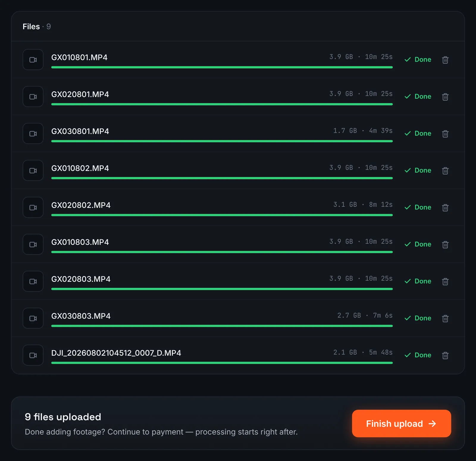Image resolution: width=476 pixels, height=461 pixels.
Task: Click the Files header label
Action: (31, 27)
